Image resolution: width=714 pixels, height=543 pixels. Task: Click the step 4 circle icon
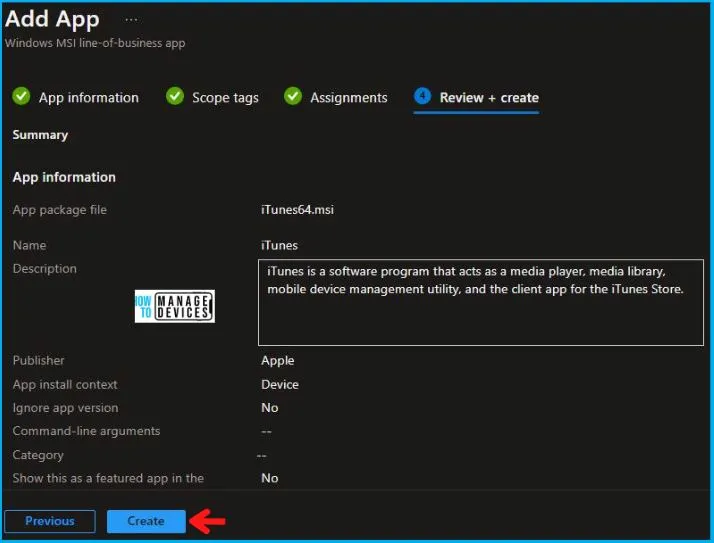(422, 96)
